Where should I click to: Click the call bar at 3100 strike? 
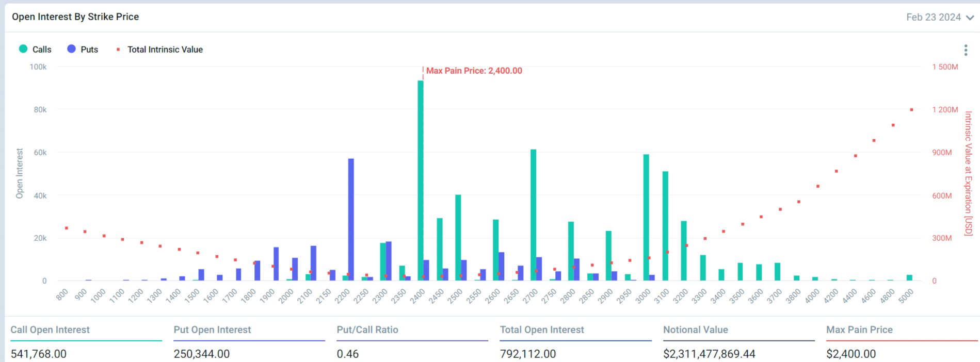click(665, 226)
